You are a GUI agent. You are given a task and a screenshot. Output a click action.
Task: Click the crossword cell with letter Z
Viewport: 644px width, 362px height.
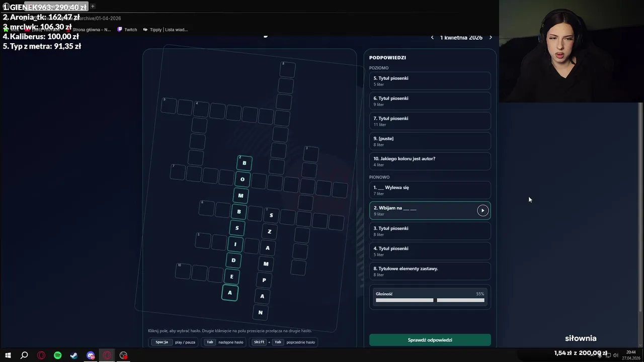click(x=269, y=231)
